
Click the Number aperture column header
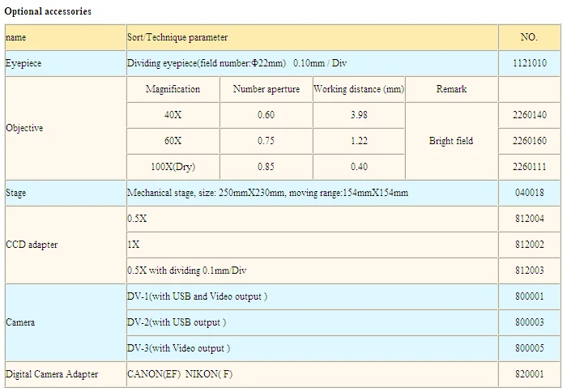[266, 89]
